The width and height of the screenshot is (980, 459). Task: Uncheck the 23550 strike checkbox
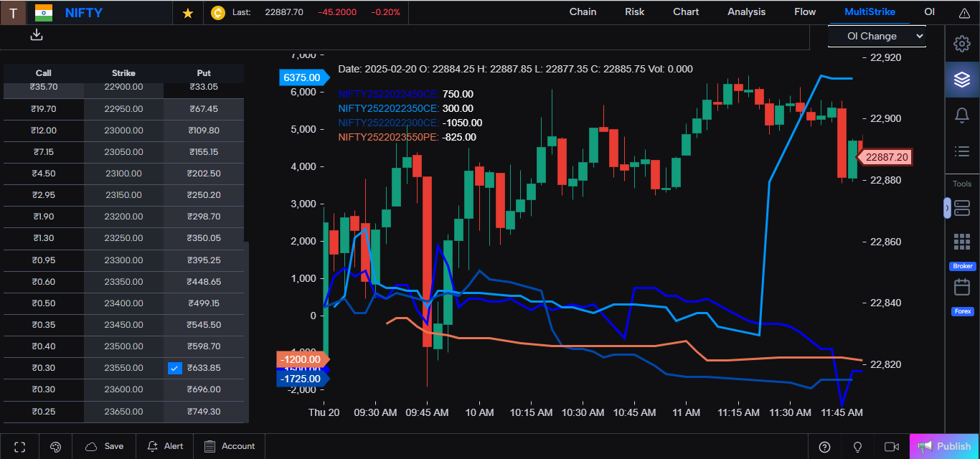pyautogui.click(x=174, y=368)
